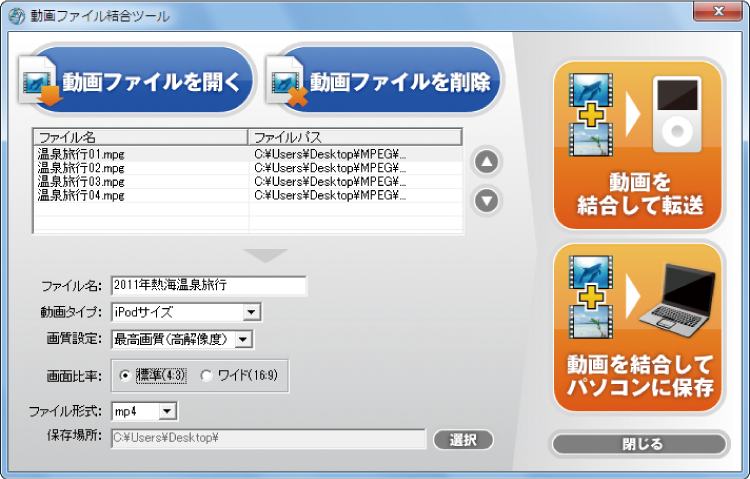This screenshot has height=479, width=750.
Task: Click the ファイルパス column header
Action: click(x=354, y=136)
